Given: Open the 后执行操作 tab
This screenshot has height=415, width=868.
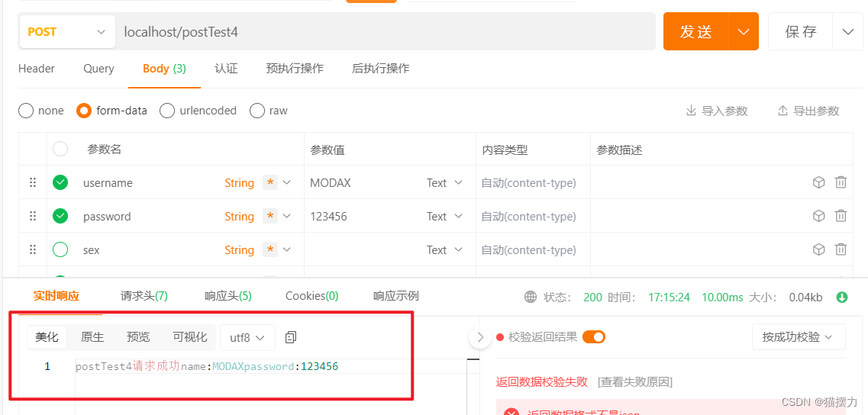Looking at the screenshot, I should [381, 69].
